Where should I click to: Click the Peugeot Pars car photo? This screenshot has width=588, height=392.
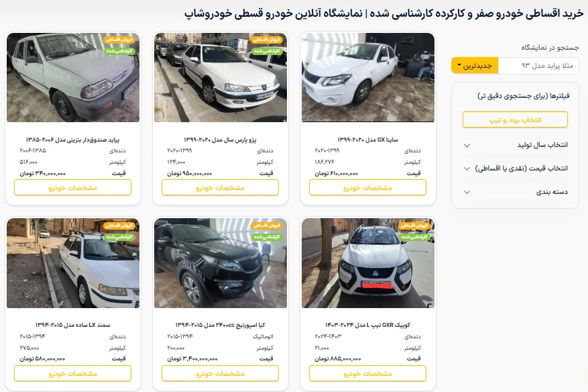[221, 77]
